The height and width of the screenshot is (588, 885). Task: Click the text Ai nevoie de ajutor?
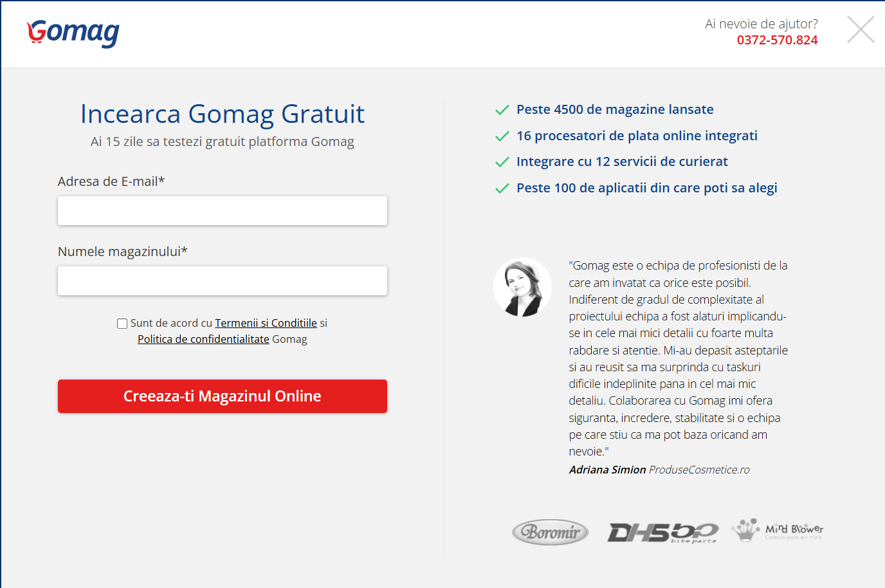tap(762, 24)
